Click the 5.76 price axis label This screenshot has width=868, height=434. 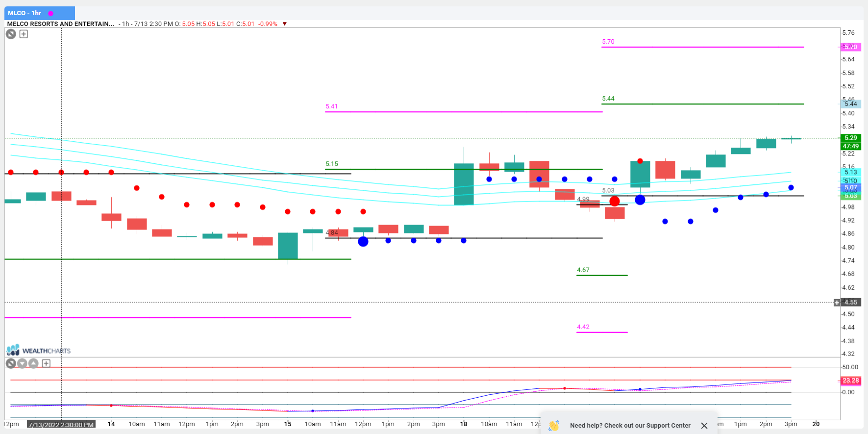click(x=848, y=33)
